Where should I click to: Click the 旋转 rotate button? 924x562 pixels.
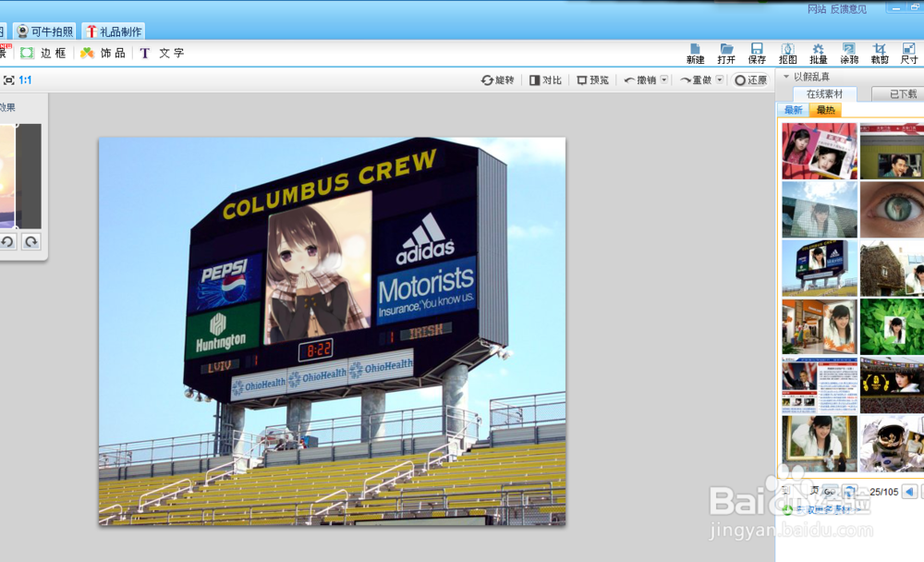498,80
